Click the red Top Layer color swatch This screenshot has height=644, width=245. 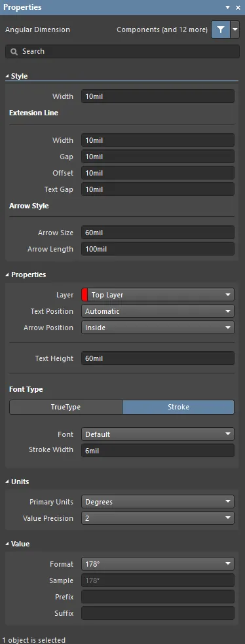85,295
